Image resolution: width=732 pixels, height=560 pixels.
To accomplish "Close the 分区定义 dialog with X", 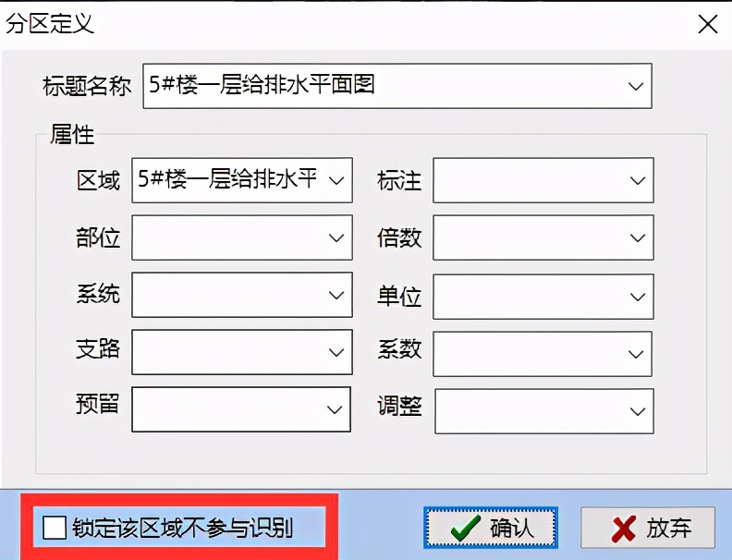I will point(708,24).
